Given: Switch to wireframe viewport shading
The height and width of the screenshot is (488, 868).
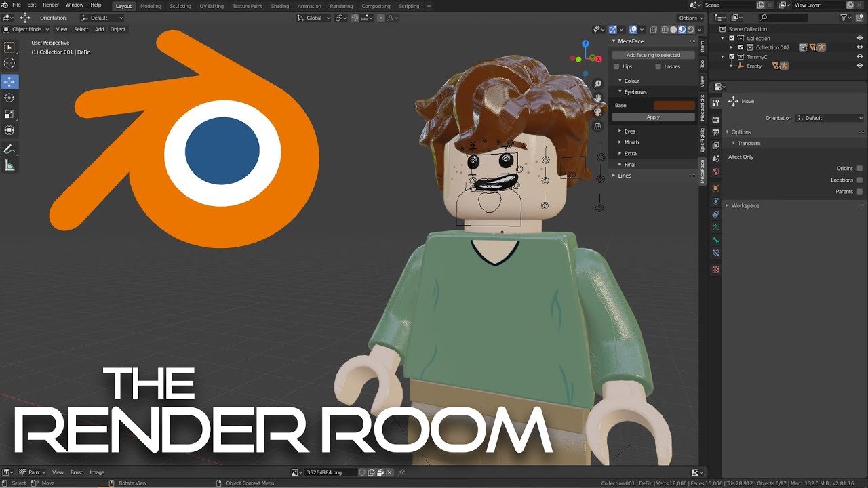Looking at the screenshot, I should click(x=665, y=29).
